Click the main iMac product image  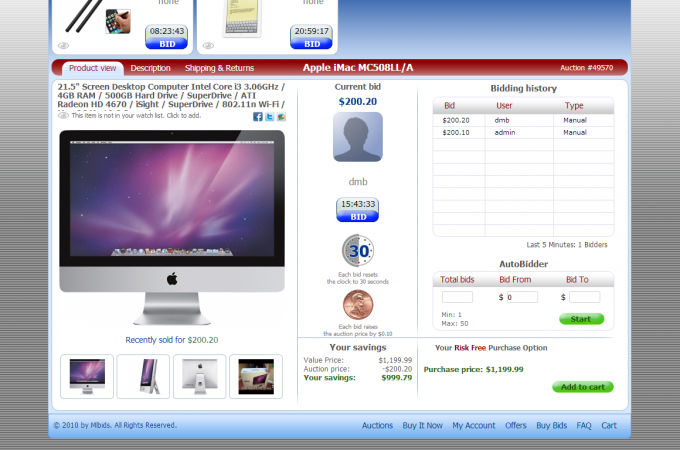coord(172,228)
